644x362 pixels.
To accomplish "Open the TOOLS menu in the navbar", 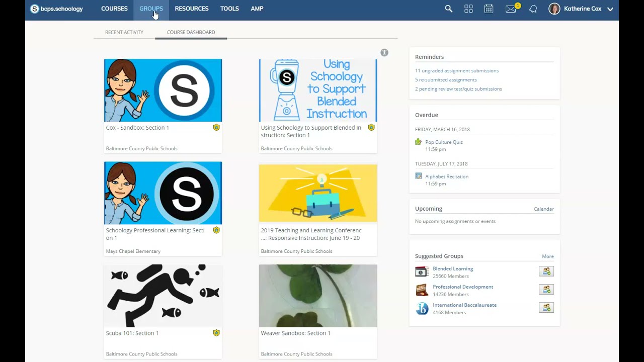I will point(229,9).
